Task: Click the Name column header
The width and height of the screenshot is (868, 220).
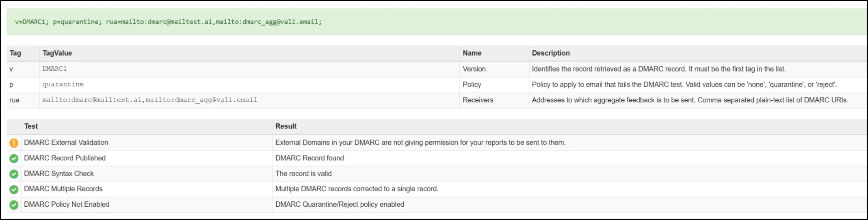Action: [x=472, y=53]
